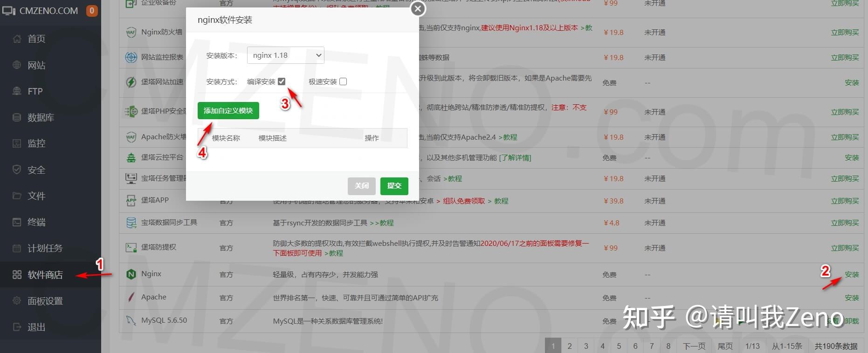Click 安装 link in the Apache row

[x=852, y=298]
